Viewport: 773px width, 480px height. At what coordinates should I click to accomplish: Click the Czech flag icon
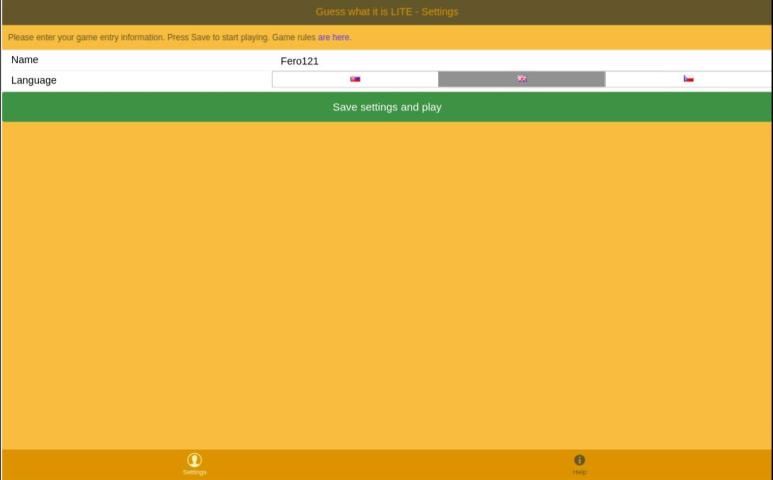pos(688,79)
